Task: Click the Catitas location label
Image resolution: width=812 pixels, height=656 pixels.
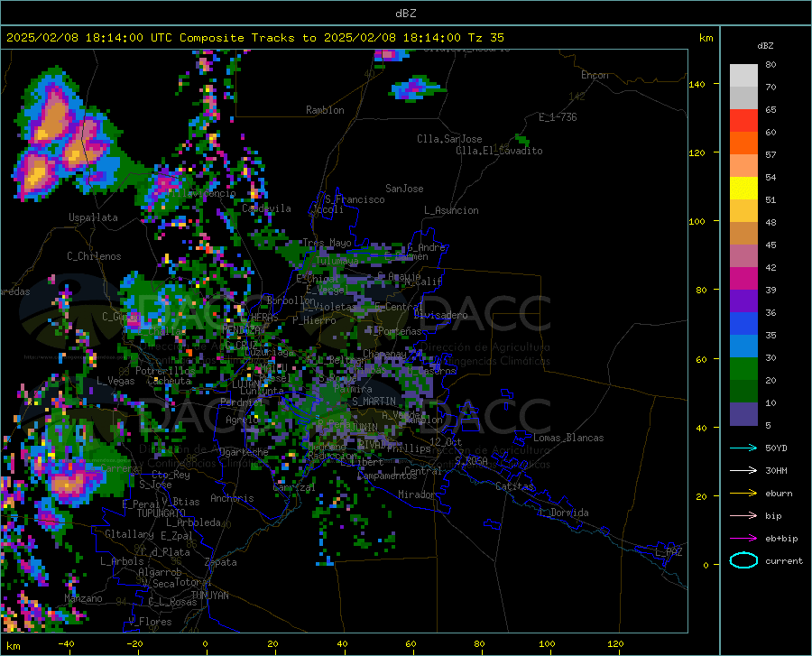Action: coord(515,486)
